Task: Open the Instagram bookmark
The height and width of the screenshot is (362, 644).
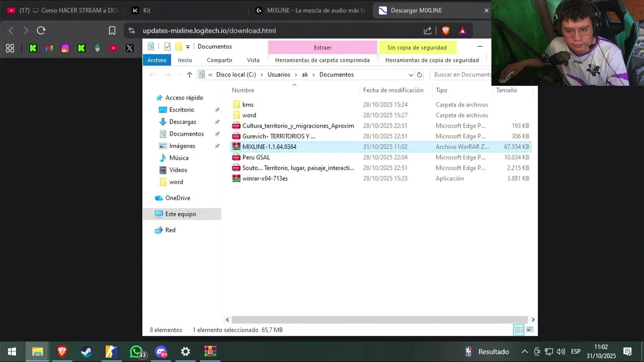Action: (65, 48)
